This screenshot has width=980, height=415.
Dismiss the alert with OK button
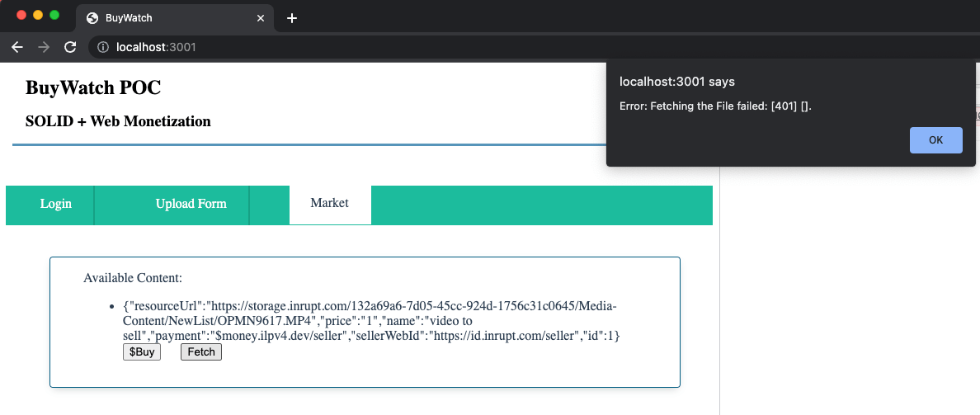(x=935, y=140)
